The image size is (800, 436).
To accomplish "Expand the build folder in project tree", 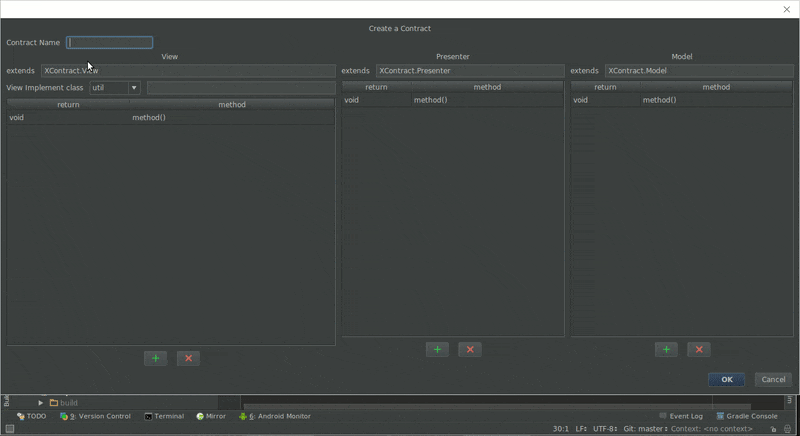I will pyautogui.click(x=41, y=402).
